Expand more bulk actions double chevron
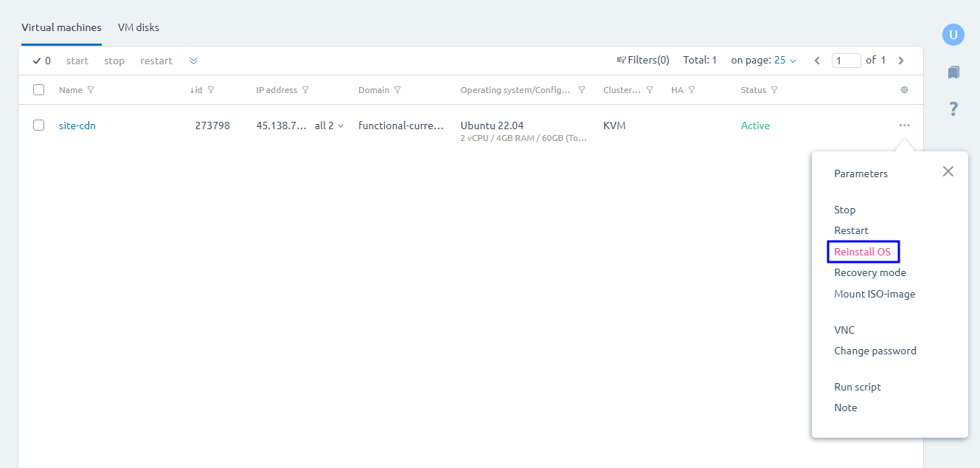The image size is (980, 468). click(x=193, y=61)
